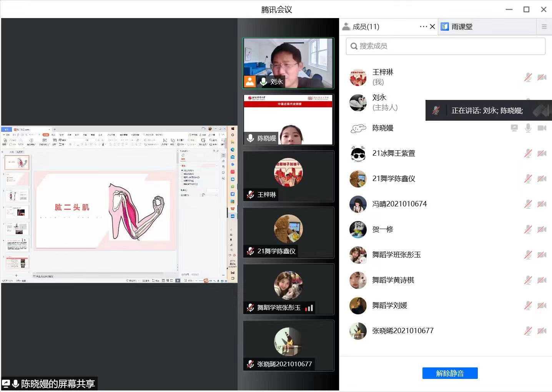Adjust the zoom slider in the WPS status bar
Viewport: 552px width, 392px height.
click(x=203, y=281)
